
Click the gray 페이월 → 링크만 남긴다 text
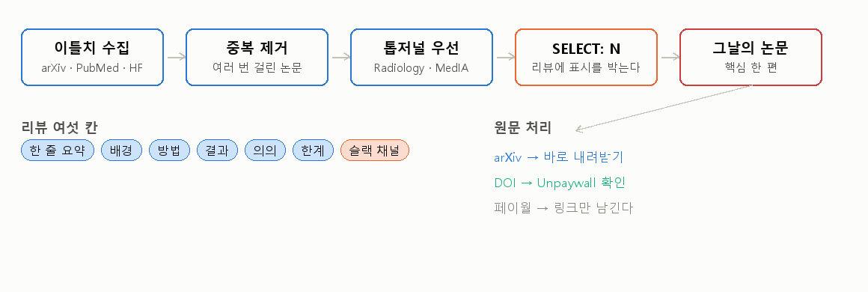click(563, 208)
